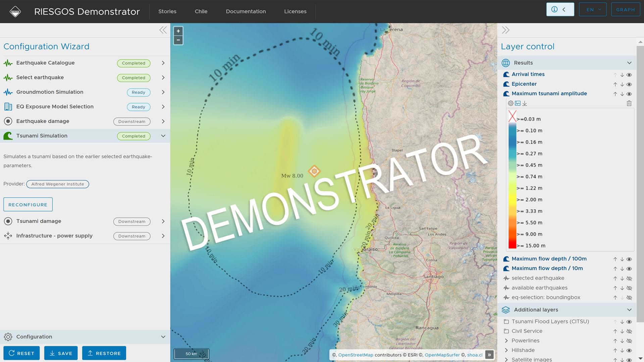The image size is (644, 362).
Task: Click the Tsunami Simulation wave icon
Action: tap(8, 136)
